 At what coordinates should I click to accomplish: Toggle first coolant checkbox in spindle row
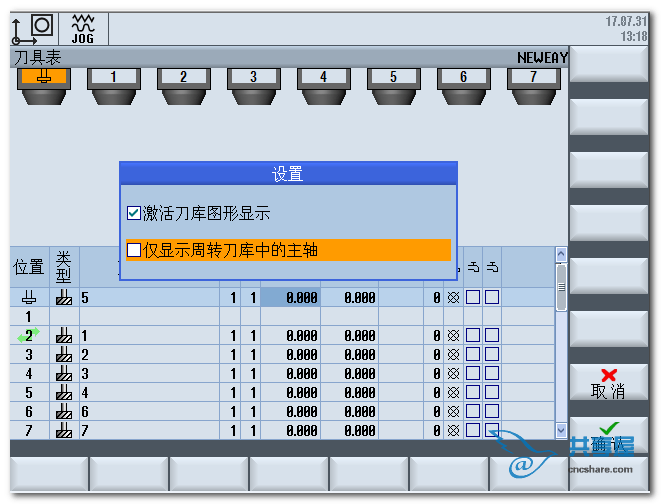(473, 297)
